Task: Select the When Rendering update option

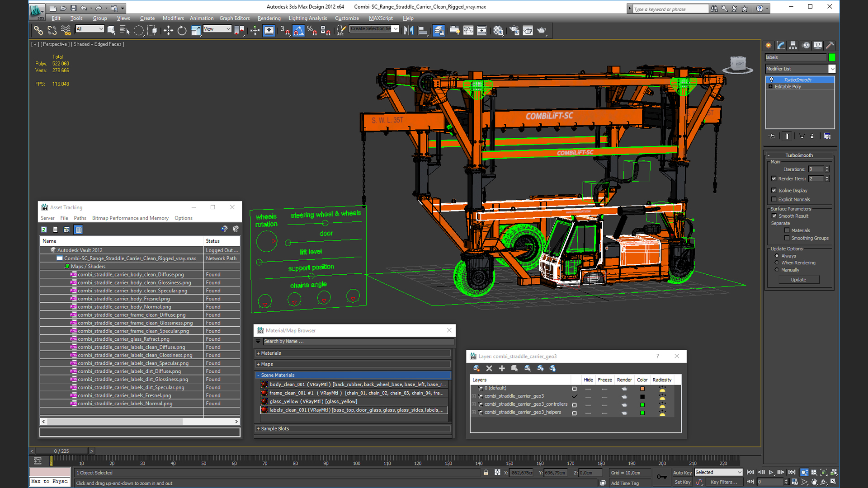Action: 777,263
